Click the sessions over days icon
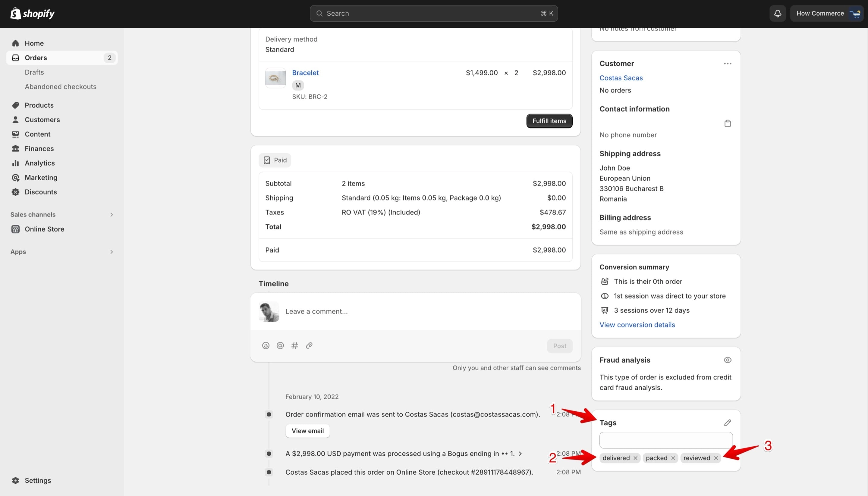 pos(605,310)
